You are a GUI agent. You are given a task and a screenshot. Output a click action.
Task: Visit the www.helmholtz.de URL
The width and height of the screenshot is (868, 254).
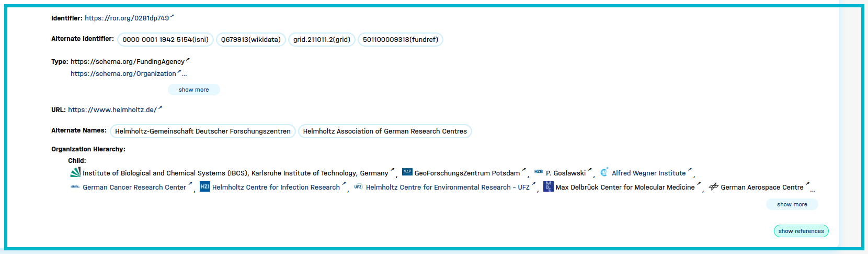(112, 109)
